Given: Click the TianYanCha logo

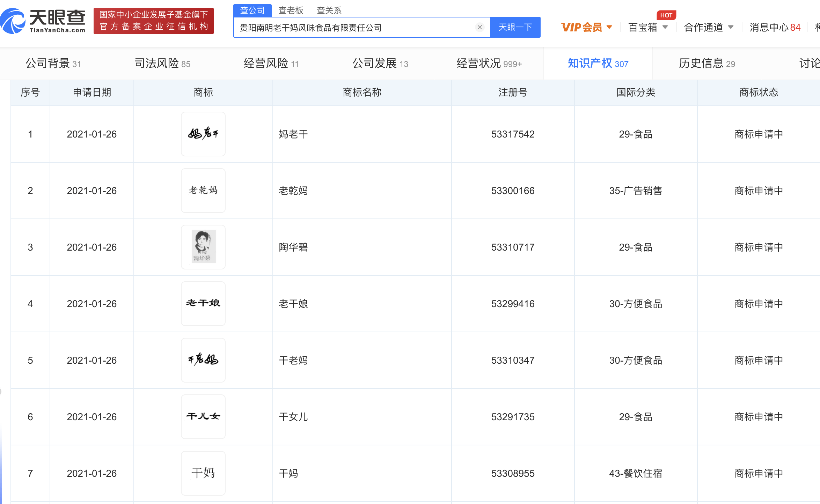Looking at the screenshot, I should [x=43, y=21].
